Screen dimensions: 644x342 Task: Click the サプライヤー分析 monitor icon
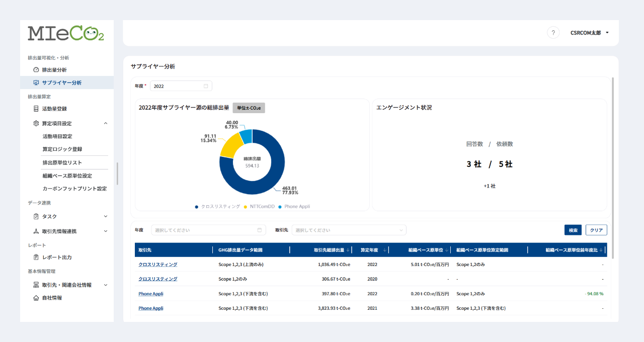pos(36,83)
